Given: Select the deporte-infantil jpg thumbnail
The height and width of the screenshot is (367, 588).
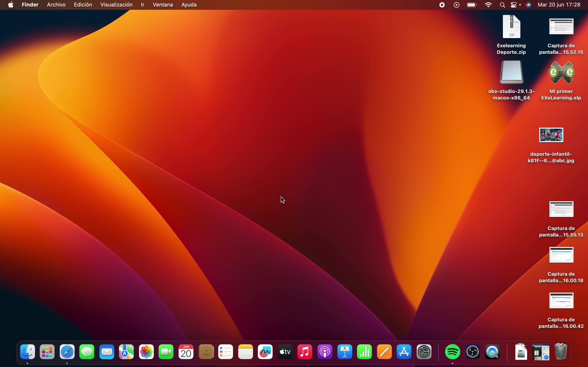Looking at the screenshot, I should point(551,135).
